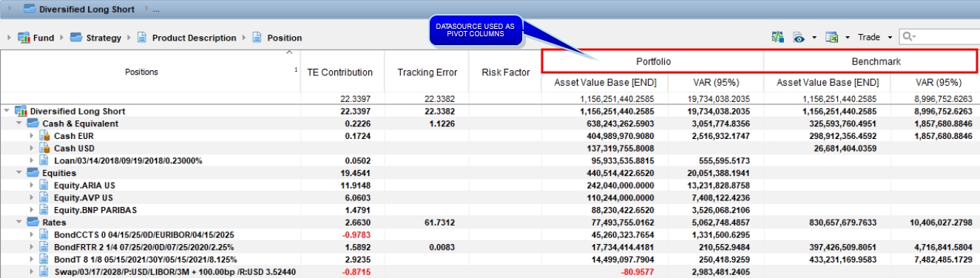Click the Loan row document icon
This screenshot has height=278, width=980.
pyautogui.click(x=44, y=160)
